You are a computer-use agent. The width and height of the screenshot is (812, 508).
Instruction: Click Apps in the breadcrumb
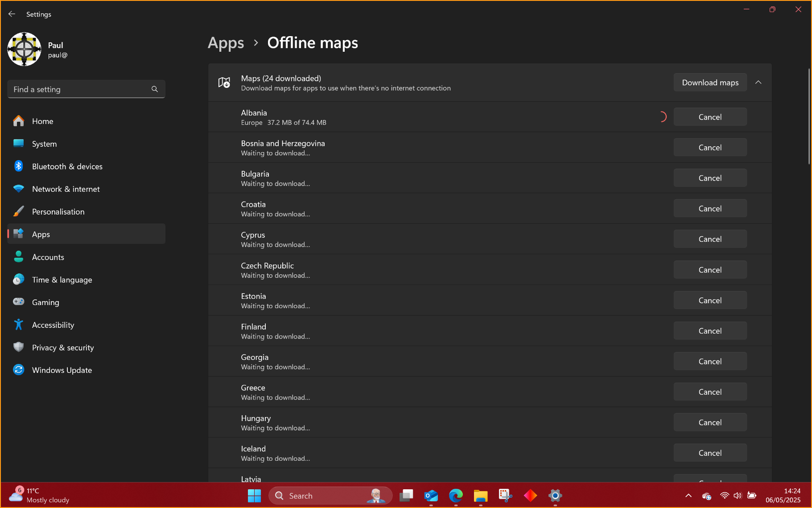click(x=226, y=43)
